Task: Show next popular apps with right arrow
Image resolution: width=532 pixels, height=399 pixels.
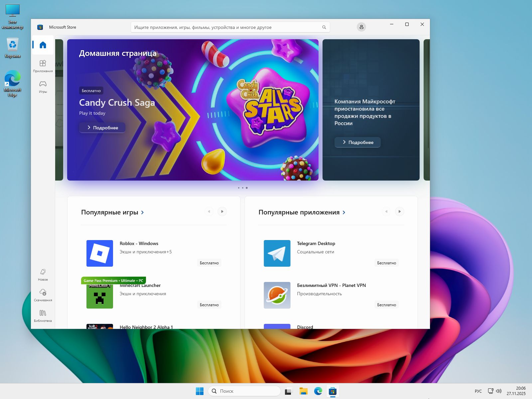Action: 399,211
